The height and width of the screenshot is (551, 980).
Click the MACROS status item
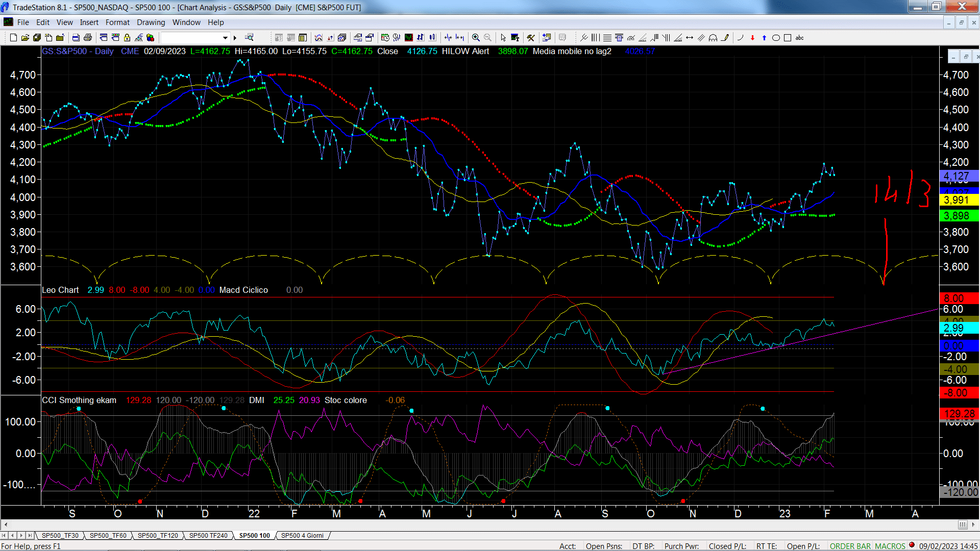890,546
